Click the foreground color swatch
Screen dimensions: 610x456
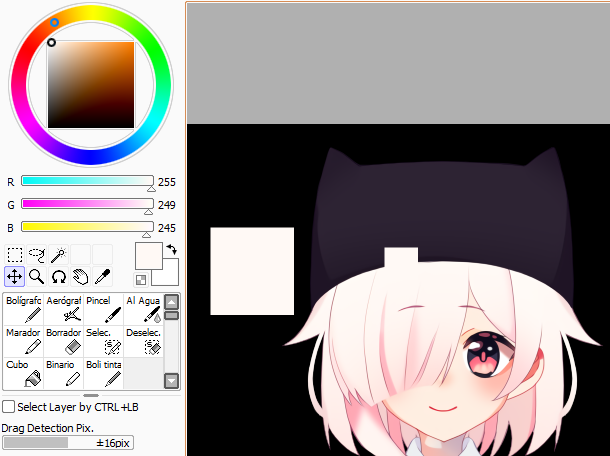click(149, 256)
